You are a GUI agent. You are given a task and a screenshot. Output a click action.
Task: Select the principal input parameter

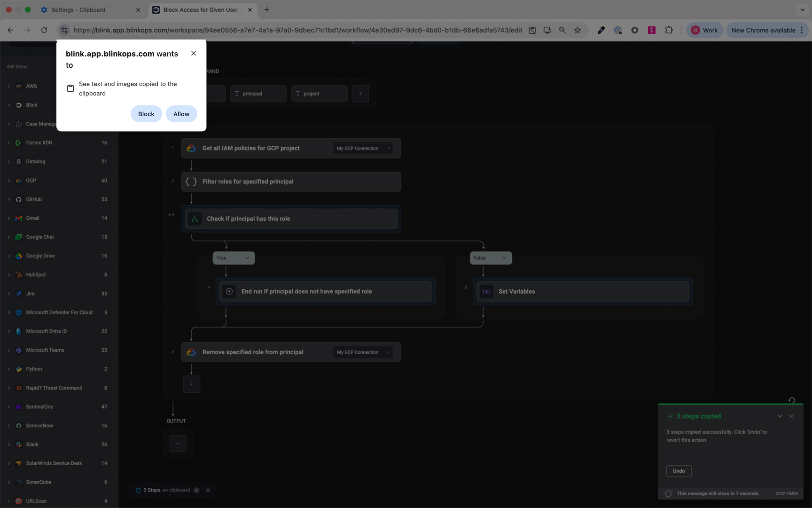tap(258, 94)
